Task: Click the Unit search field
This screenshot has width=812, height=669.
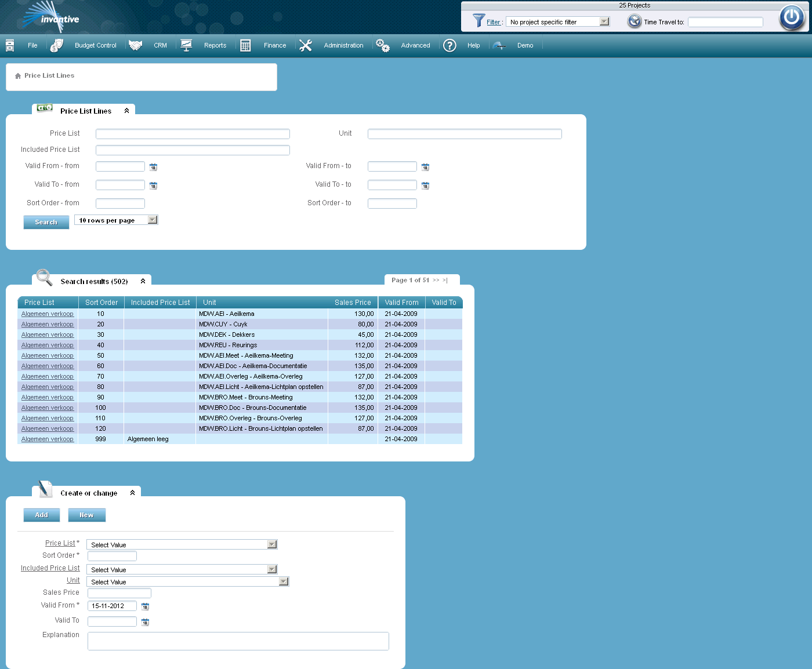Action: pyautogui.click(x=465, y=134)
